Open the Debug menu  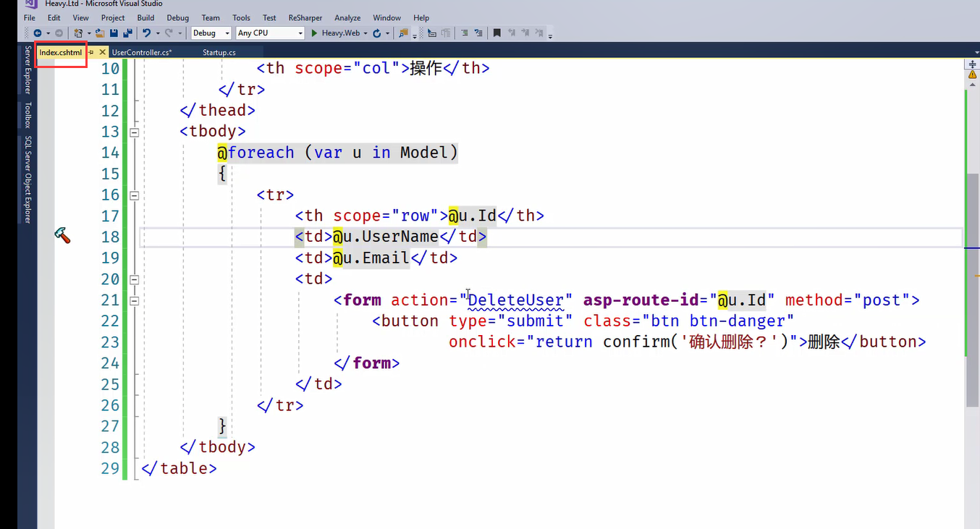click(x=178, y=17)
